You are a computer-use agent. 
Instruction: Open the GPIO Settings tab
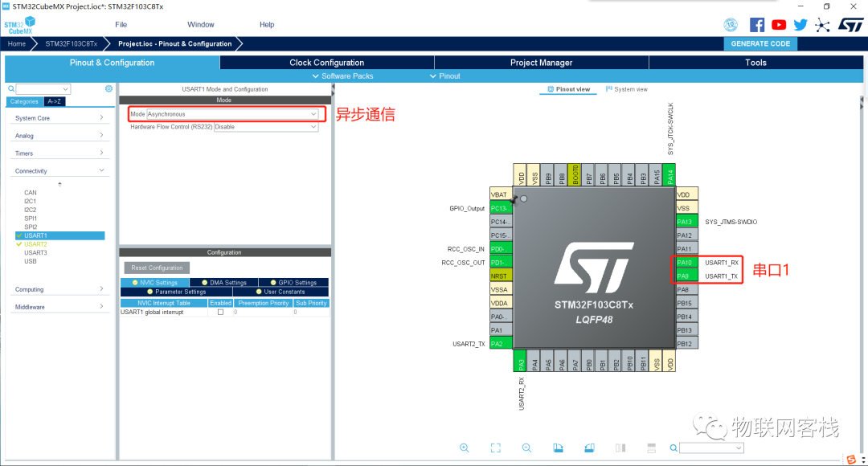click(293, 282)
